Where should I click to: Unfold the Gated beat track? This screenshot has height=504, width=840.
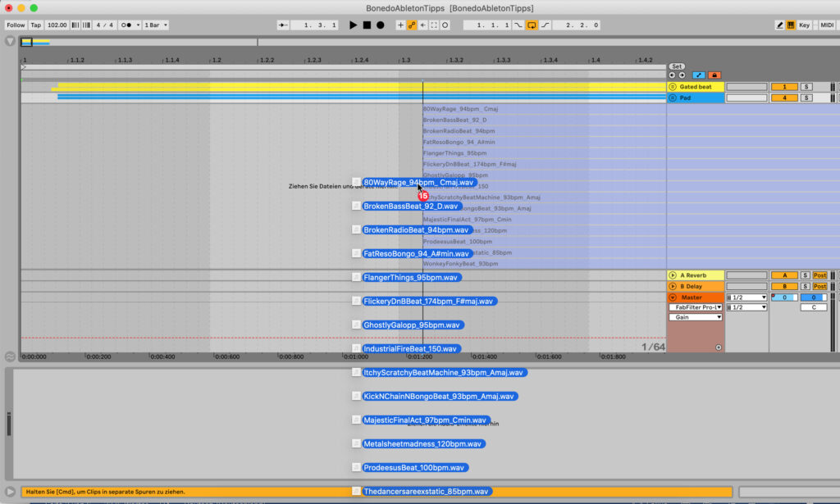[x=673, y=87]
